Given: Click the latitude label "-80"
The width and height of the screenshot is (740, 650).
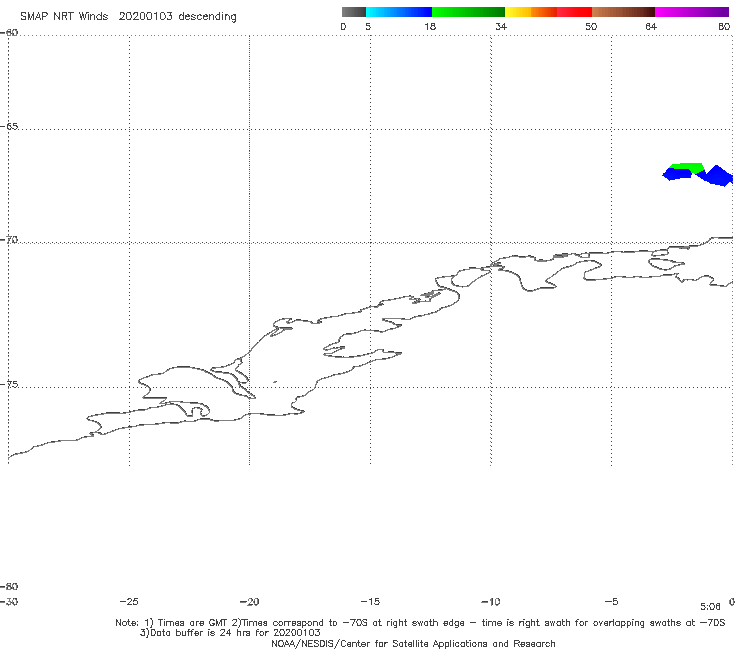Looking at the screenshot, I should [x=9, y=586].
